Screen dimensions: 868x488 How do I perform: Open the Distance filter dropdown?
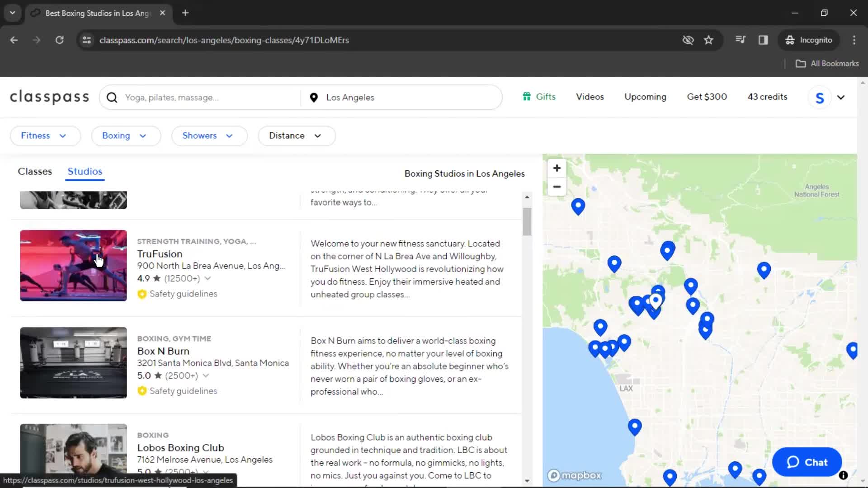(x=297, y=136)
